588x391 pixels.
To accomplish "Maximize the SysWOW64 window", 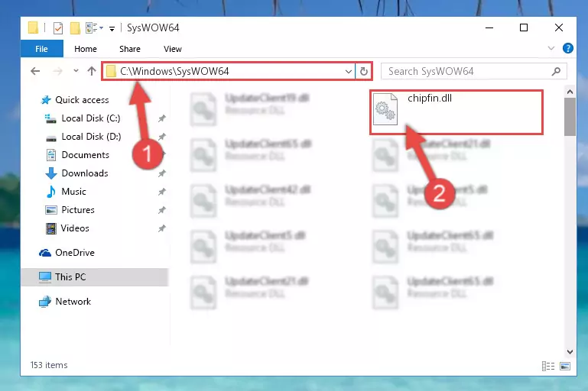I will tap(524, 27).
